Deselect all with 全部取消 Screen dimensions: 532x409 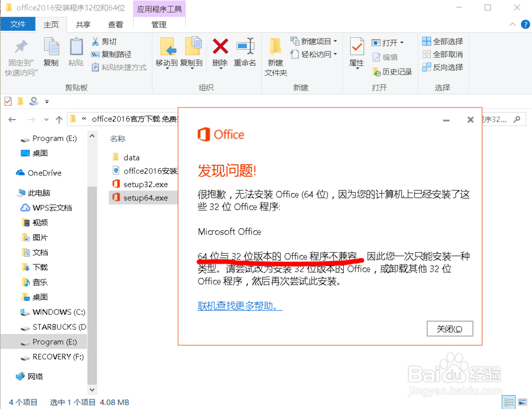(x=443, y=54)
